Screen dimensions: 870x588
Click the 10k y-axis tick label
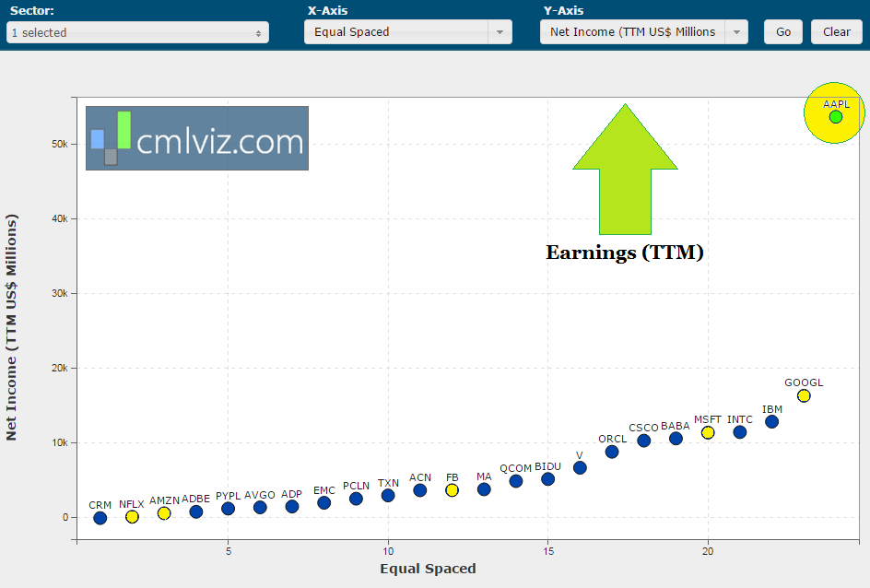pyautogui.click(x=59, y=442)
